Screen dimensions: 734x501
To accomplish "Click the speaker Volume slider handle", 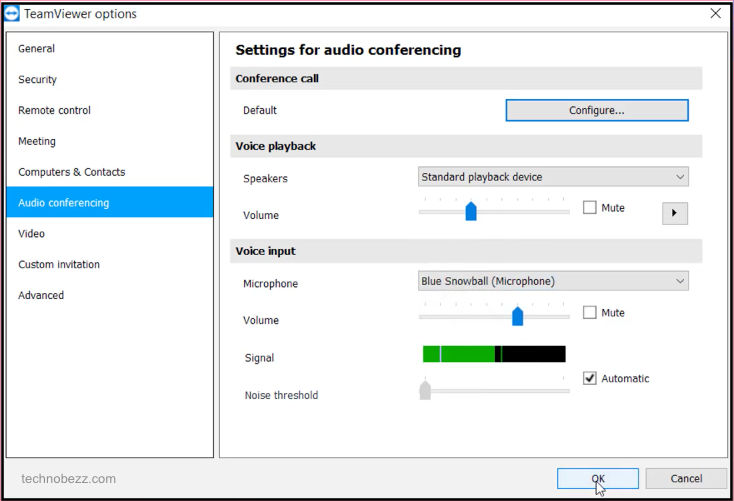I will (x=471, y=211).
